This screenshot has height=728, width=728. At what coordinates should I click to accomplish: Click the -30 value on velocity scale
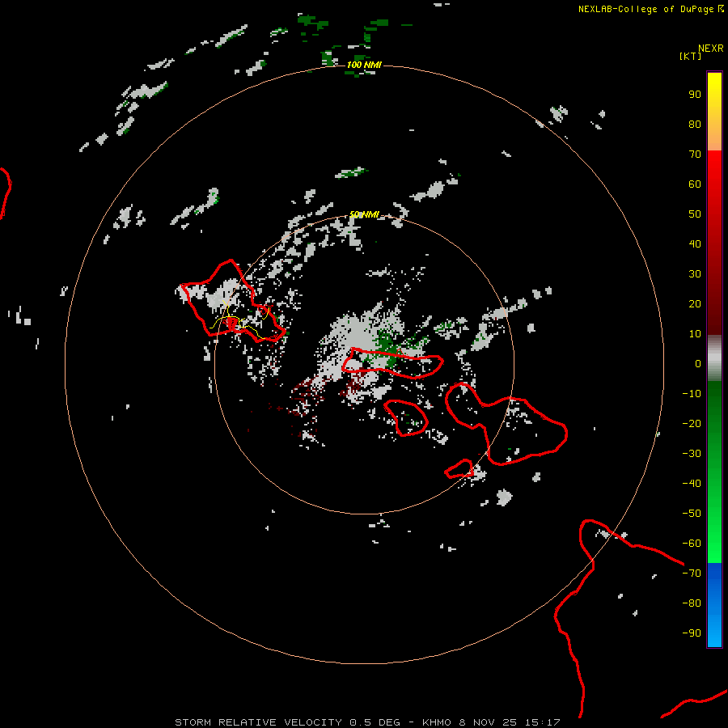tap(692, 454)
